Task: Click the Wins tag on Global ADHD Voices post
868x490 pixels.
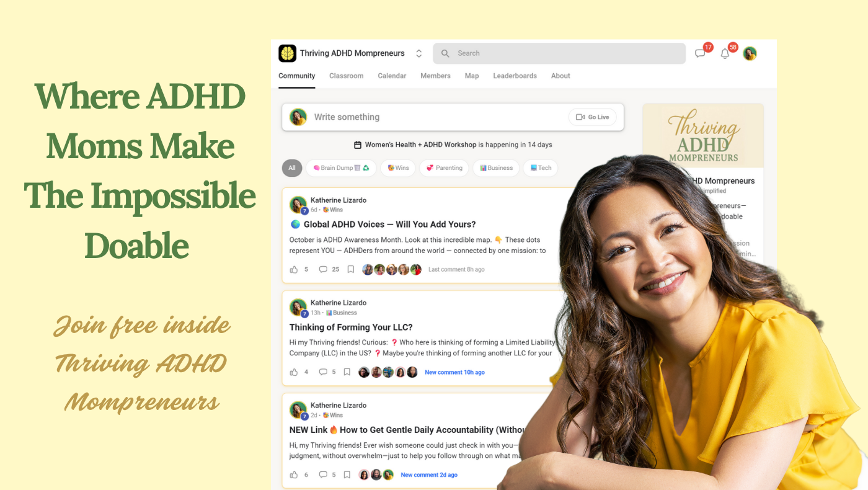Action: [333, 210]
